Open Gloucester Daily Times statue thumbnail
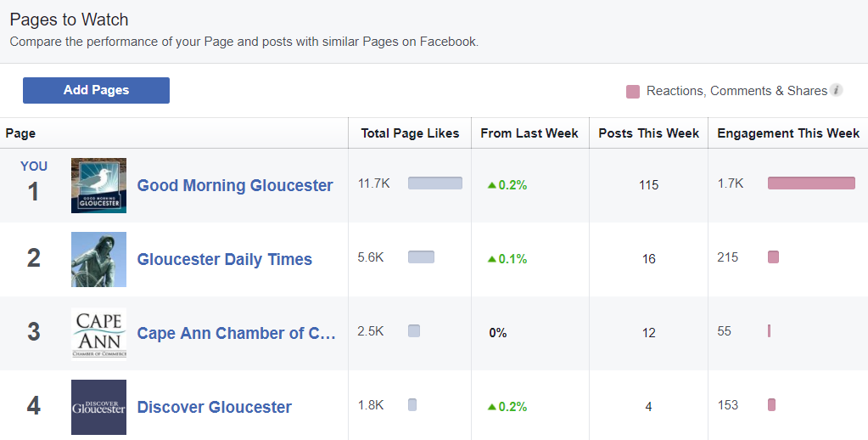 98,259
